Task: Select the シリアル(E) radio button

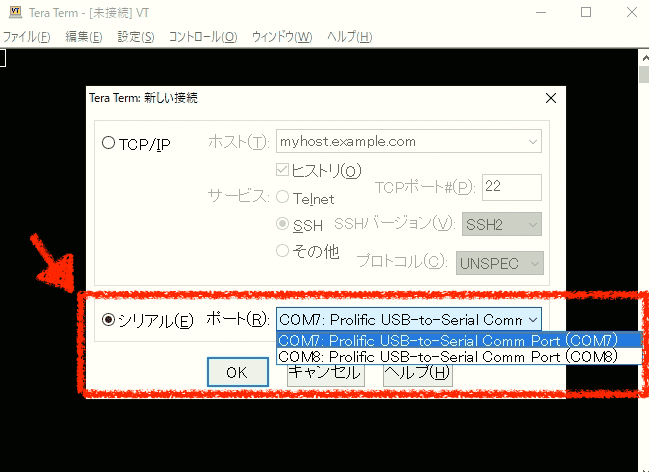Action: (x=108, y=319)
